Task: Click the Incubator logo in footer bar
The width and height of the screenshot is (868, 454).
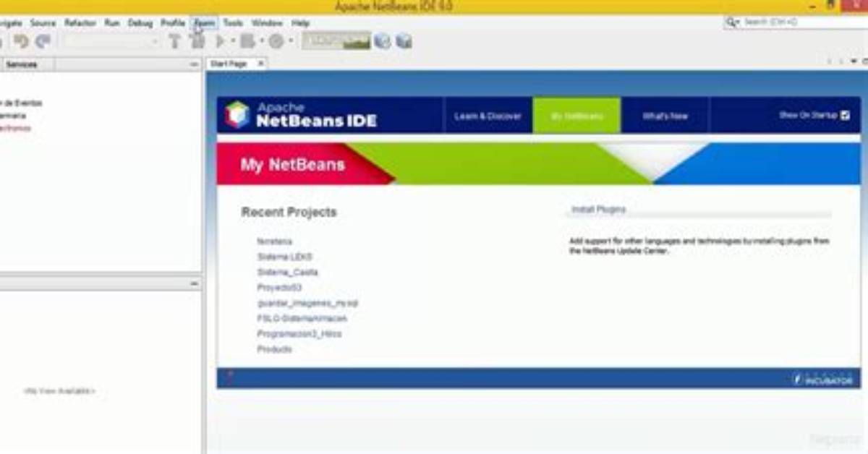Action: click(822, 379)
